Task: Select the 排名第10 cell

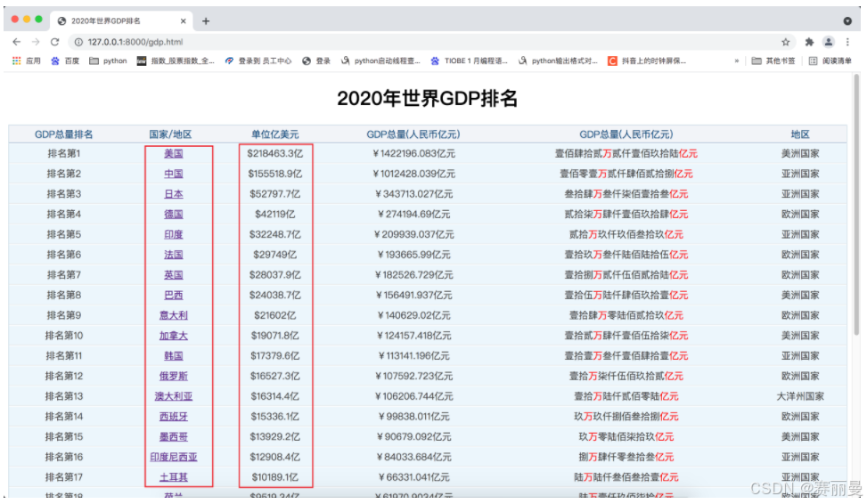Action: 63,336
